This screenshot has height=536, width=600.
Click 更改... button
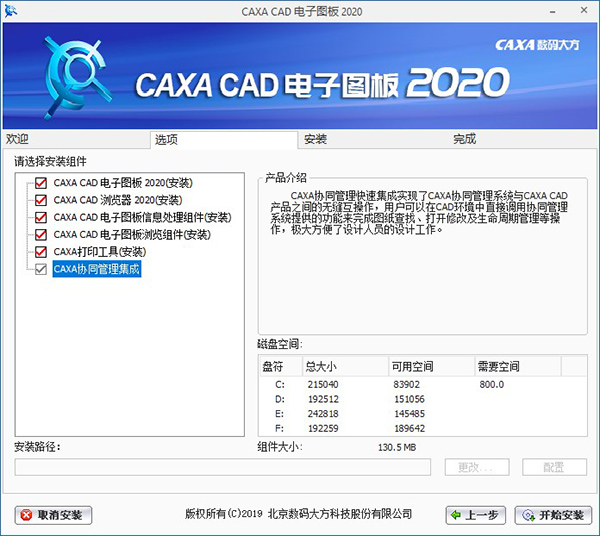(477, 467)
